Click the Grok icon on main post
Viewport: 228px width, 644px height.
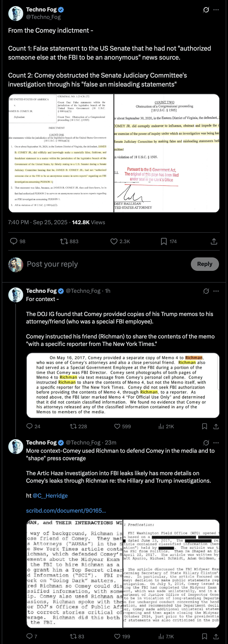(206, 10)
